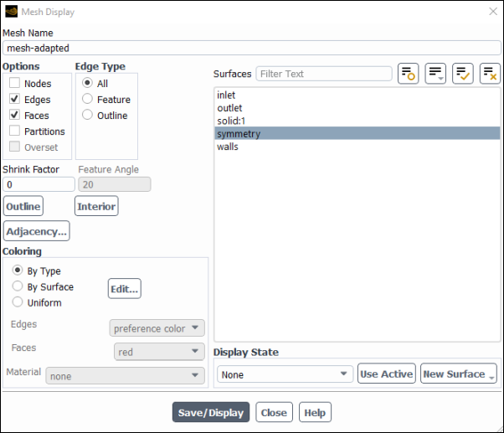Click the select all shown surfaces icon

(x=462, y=74)
